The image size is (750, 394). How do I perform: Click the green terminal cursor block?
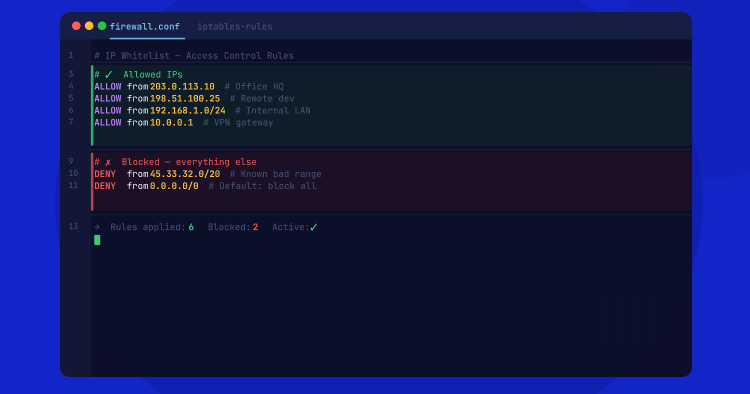pos(97,240)
